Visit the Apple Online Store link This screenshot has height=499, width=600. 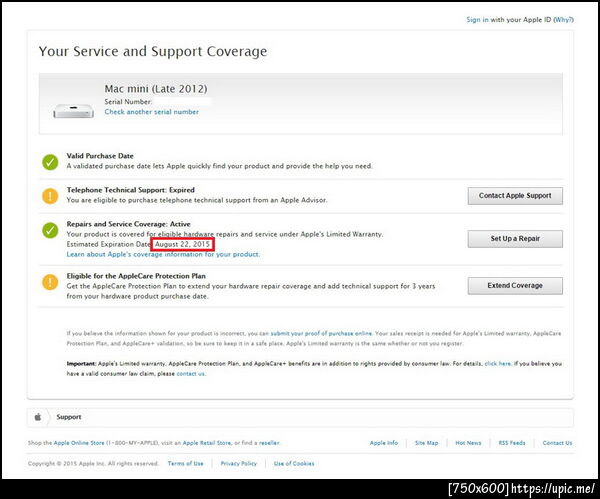point(79,443)
